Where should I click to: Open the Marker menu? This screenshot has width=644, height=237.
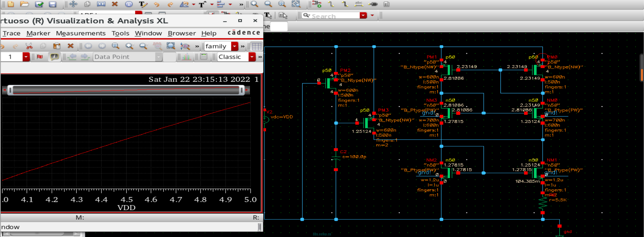click(x=38, y=33)
